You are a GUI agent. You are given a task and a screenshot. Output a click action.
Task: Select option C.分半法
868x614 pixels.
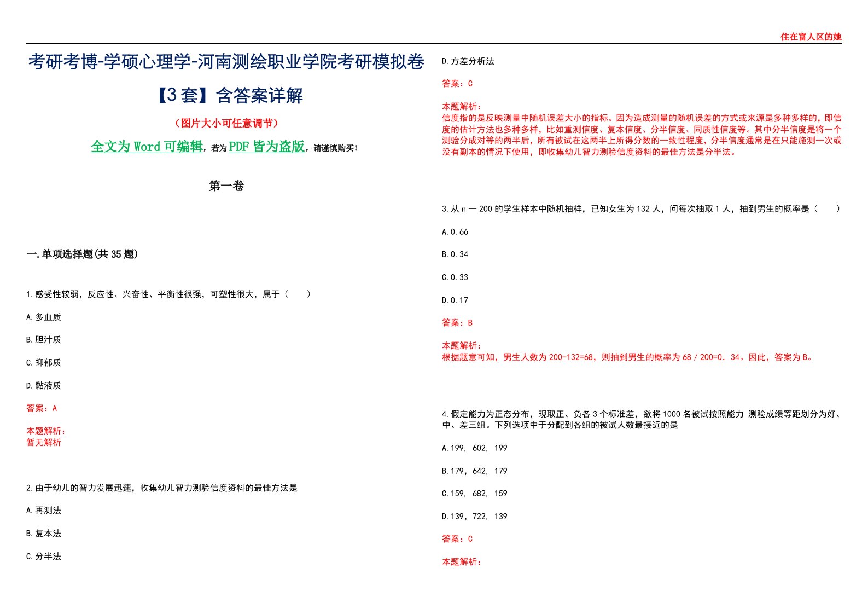click(44, 557)
